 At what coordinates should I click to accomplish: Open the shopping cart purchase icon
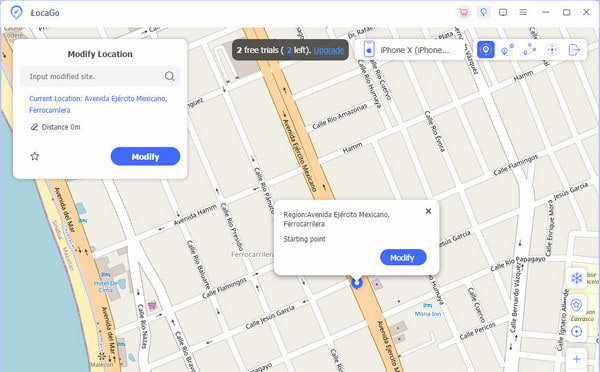click(x=464, y=13)
